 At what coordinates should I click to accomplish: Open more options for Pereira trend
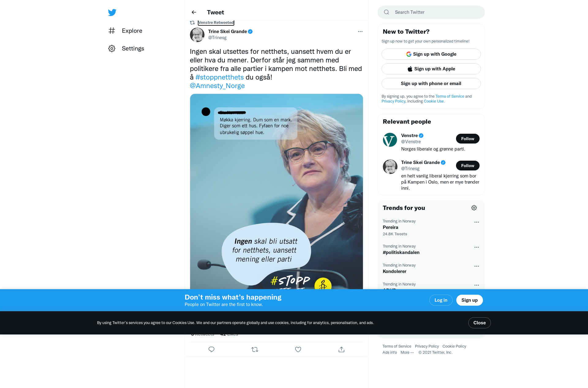pyautogui.click(x=477, y=222)
